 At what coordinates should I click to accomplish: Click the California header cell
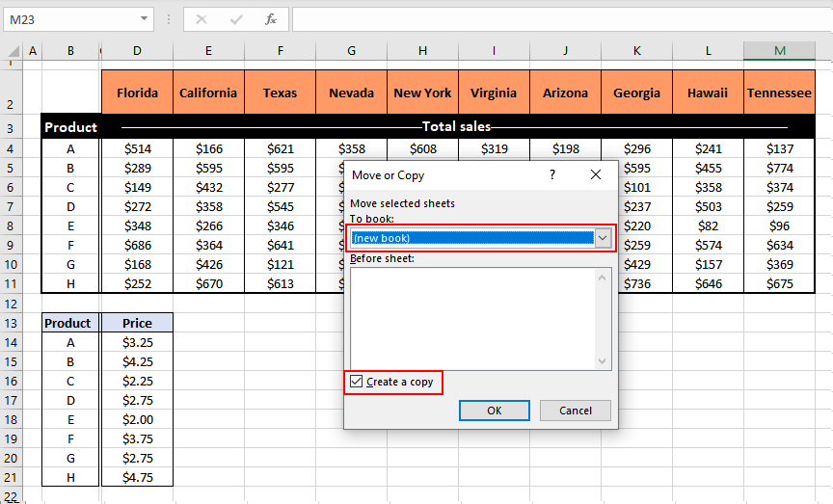click(209, 93)
